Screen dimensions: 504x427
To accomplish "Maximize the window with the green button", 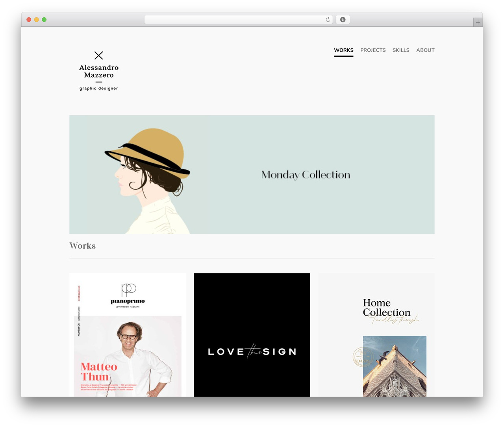I will coord(44,20).
